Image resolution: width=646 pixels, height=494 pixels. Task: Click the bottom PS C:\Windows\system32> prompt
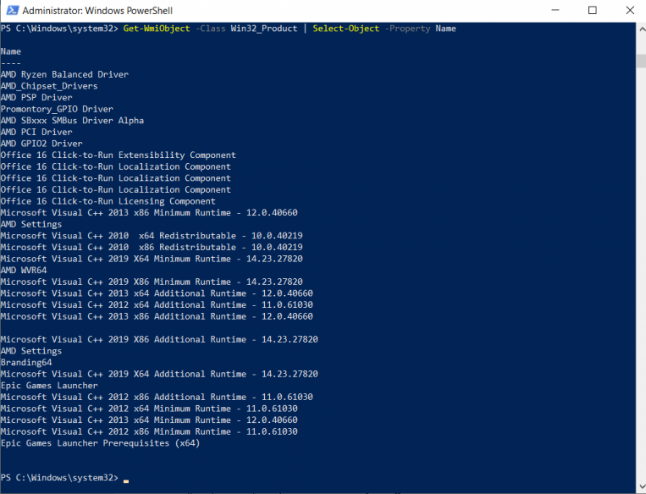pyautogui.click(x=59, y=478)
